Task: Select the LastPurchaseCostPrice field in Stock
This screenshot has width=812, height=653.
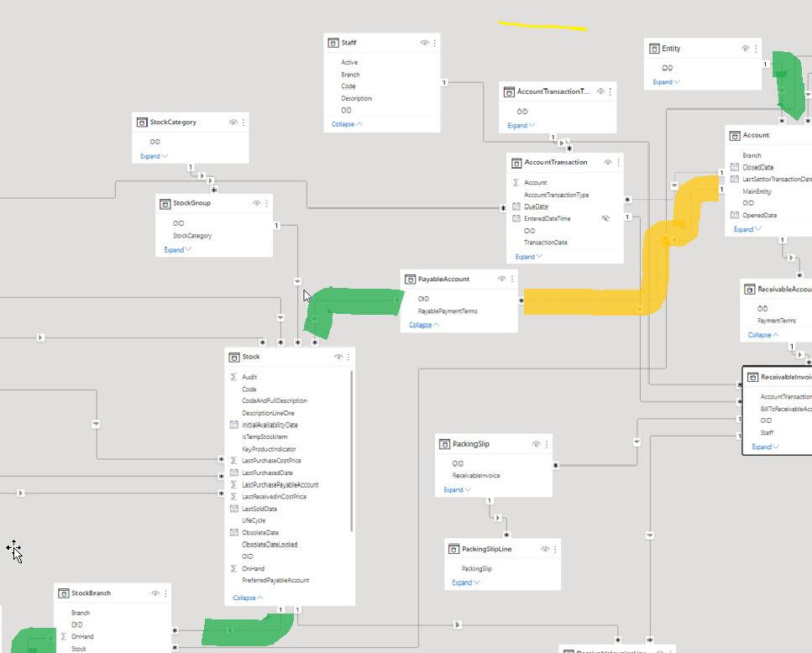Action: pos(271,461)
